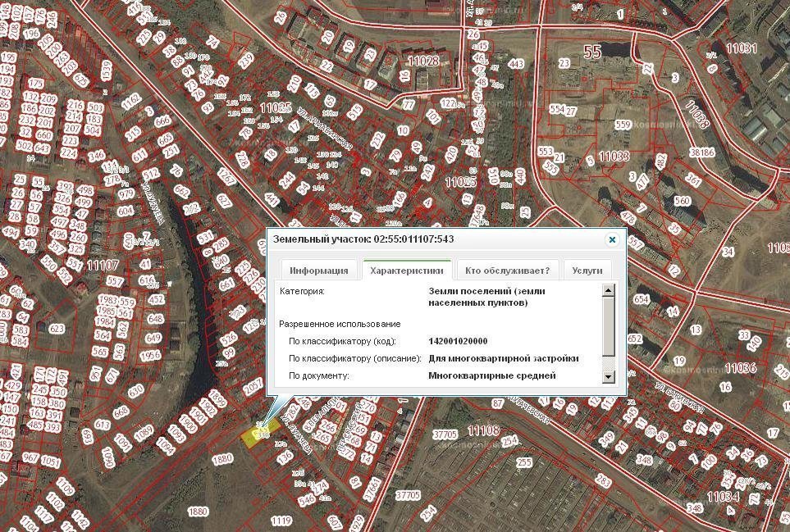This screenshot has width=790, height=532.
Task: Select parcel labeled 623 on the map
Action: click(57, 329)
